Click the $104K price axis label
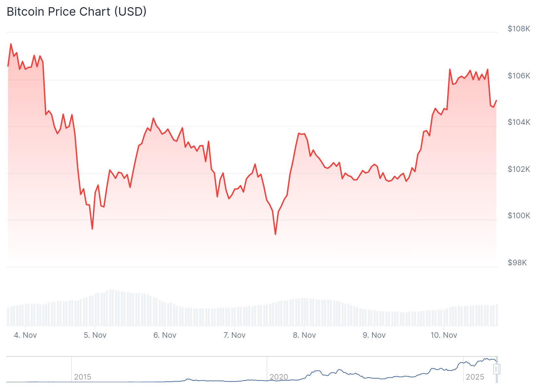The height and width of the screenshot is (392, 537). (519, 122)
